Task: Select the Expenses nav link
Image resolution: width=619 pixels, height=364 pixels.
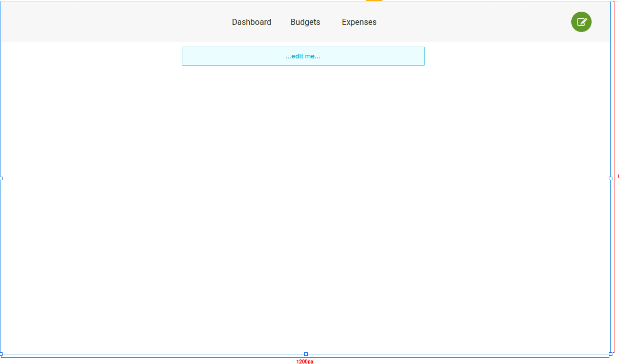Action: (x=359, y=22)
